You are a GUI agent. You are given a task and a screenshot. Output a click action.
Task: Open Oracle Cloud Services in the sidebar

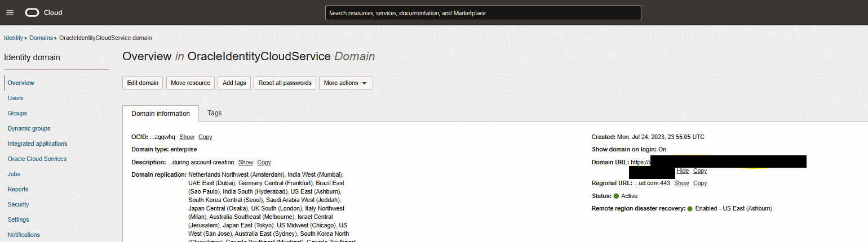pyautogui.click(x=37, y=159)
